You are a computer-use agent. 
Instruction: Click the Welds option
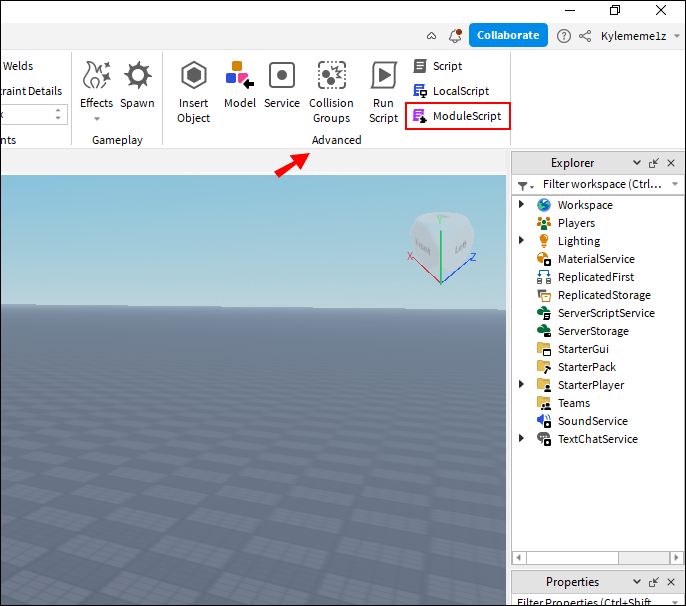(x=18, y=66)
